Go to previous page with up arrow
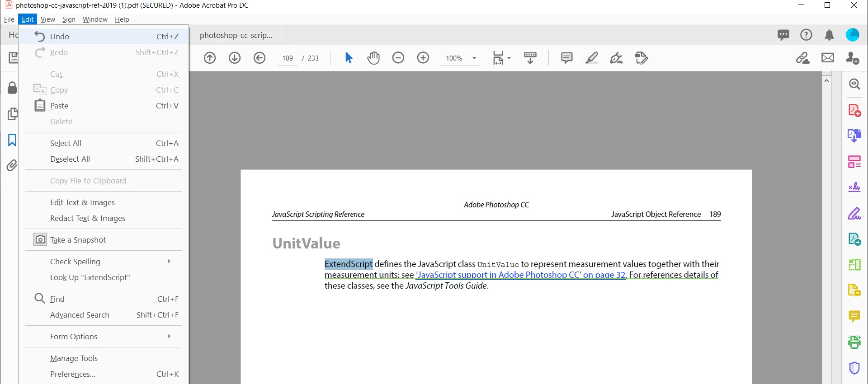 click(210, 58)
